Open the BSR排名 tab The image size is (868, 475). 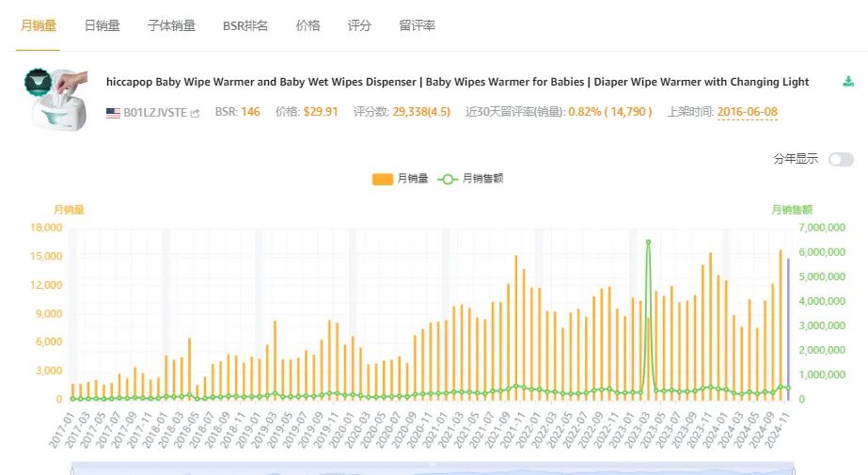(x=245, y=25)
